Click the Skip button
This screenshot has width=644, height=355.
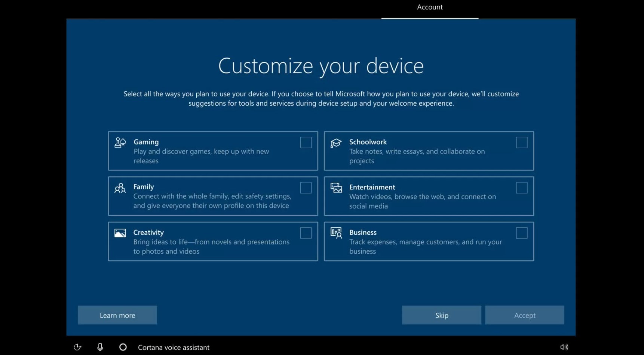[442, 315]
